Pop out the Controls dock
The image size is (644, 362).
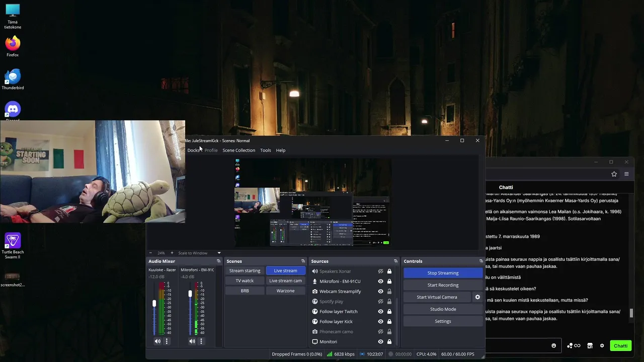tap(481, 261)
